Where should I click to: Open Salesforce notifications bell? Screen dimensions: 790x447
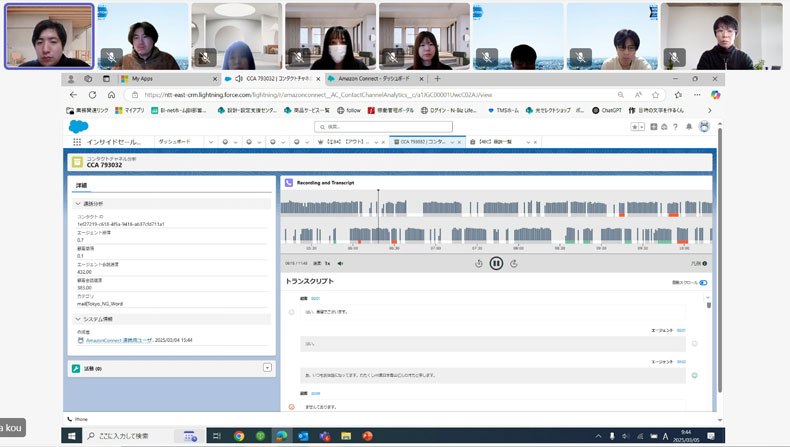coord(689,126)
